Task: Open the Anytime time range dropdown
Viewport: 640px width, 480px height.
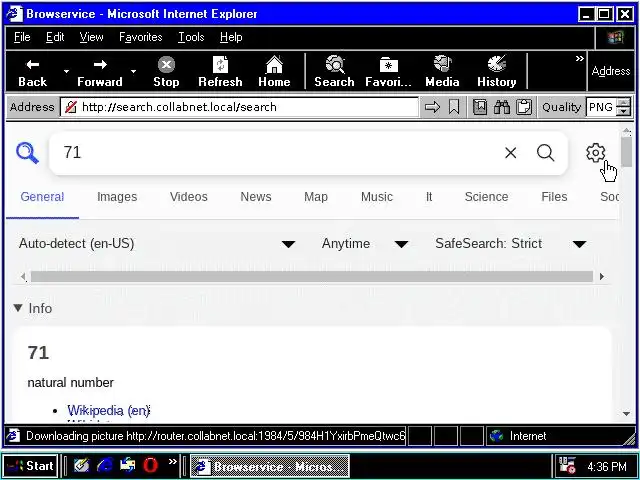Action: pyautogui.click(x=365, y=244)
